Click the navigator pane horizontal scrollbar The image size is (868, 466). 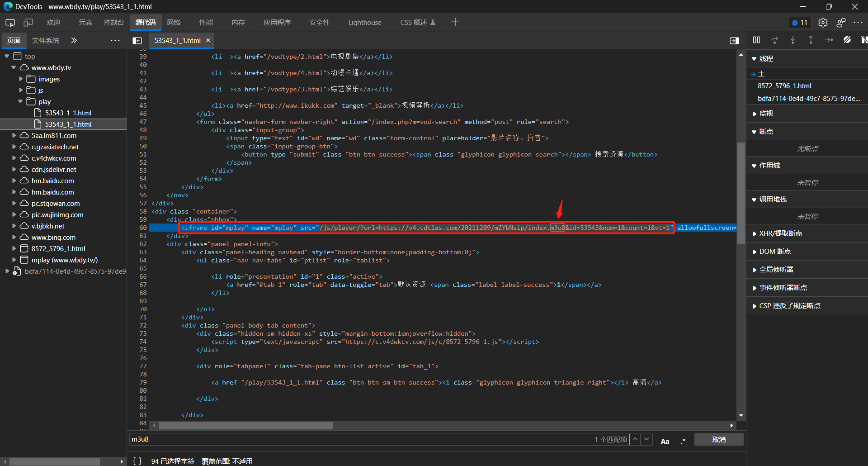(54, 461)
